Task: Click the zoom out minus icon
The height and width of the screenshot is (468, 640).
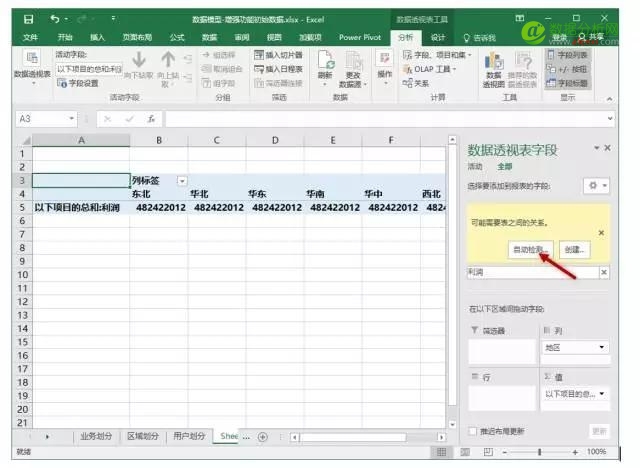Action: tap(505, 452)
